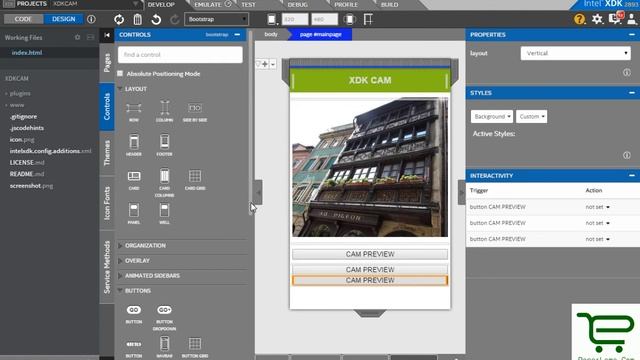Select the Footer control icon
The image size is (640, 360).
point(164,142)
